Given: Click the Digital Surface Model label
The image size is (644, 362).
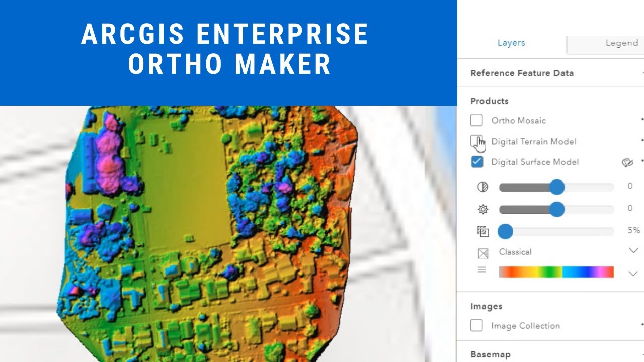Looking at the screenshot, I should (x=535, y=162).
